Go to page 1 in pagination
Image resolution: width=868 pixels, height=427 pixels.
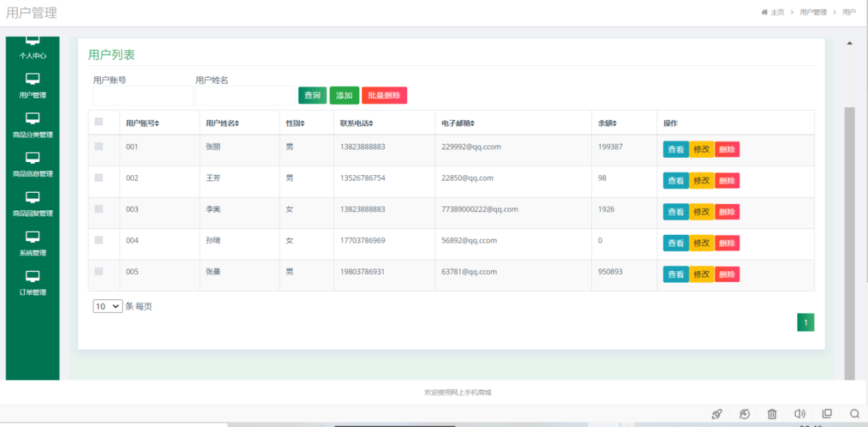806,323
